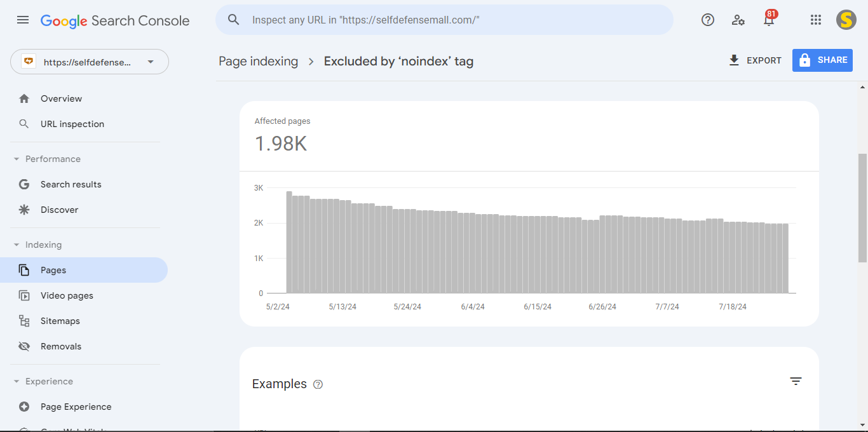
Task: Click the Overview home icon
Action: click(24, 98)
